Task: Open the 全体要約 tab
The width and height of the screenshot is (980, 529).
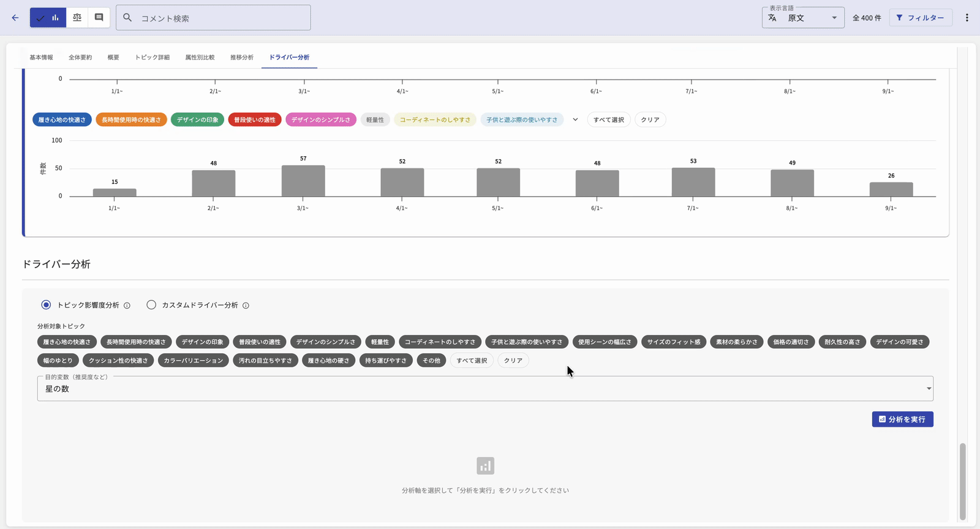Action: [x=80, y=58]
